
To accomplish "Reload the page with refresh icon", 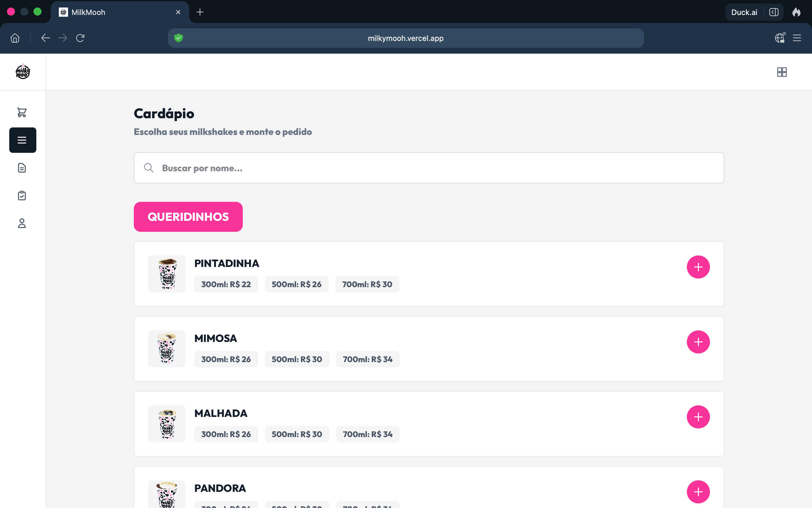I will [80, 38].
